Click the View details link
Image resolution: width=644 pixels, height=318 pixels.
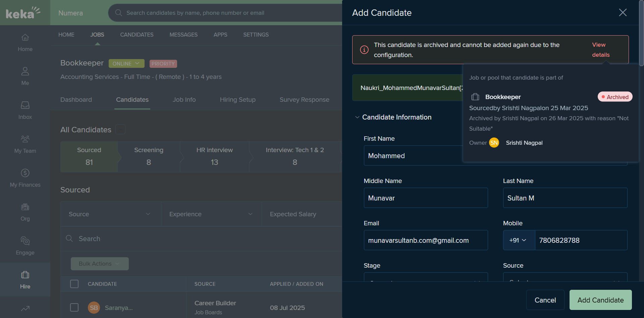coord(601,50)
